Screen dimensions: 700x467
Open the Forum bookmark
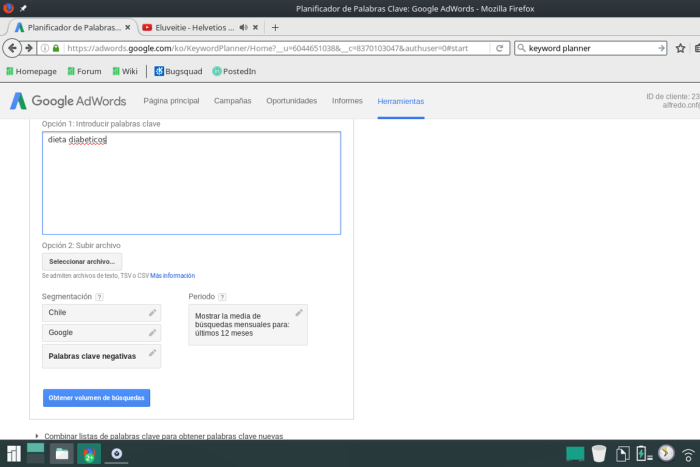click(84, 71)
